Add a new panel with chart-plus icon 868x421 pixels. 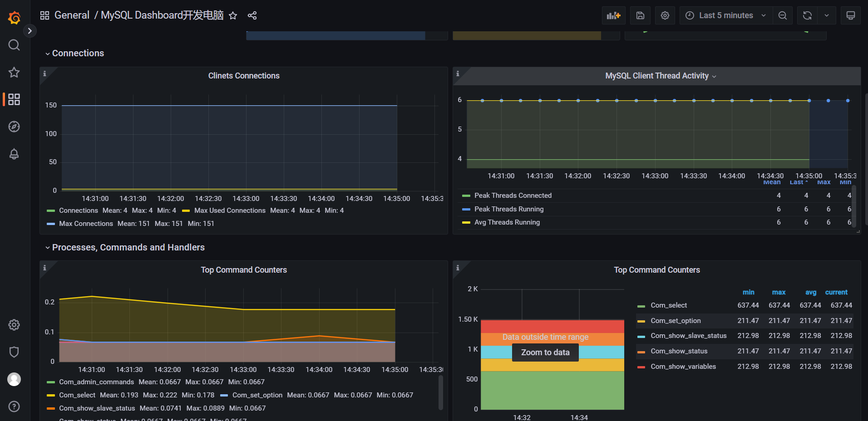(614, 15)
